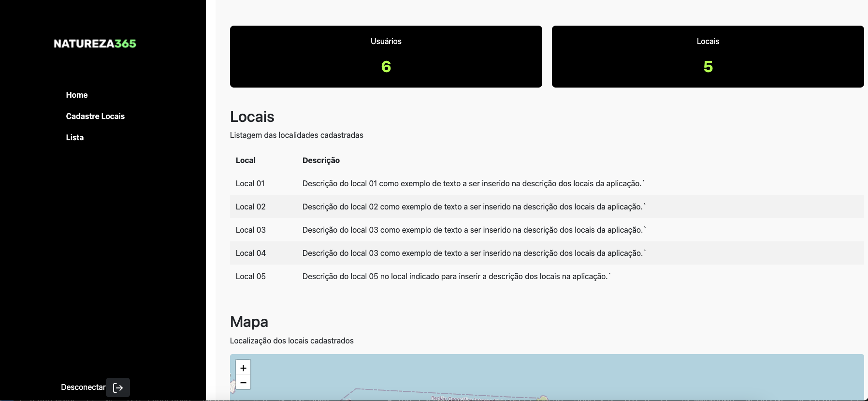Click the description in Local 03 row
Viewport: 868px width, 401px height.
(x=474, y=230)
